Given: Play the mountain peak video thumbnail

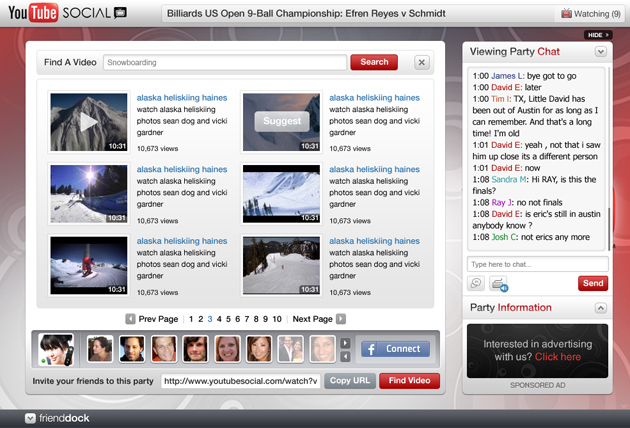Looking at the screenshot, I should click(x=88, y=122).
